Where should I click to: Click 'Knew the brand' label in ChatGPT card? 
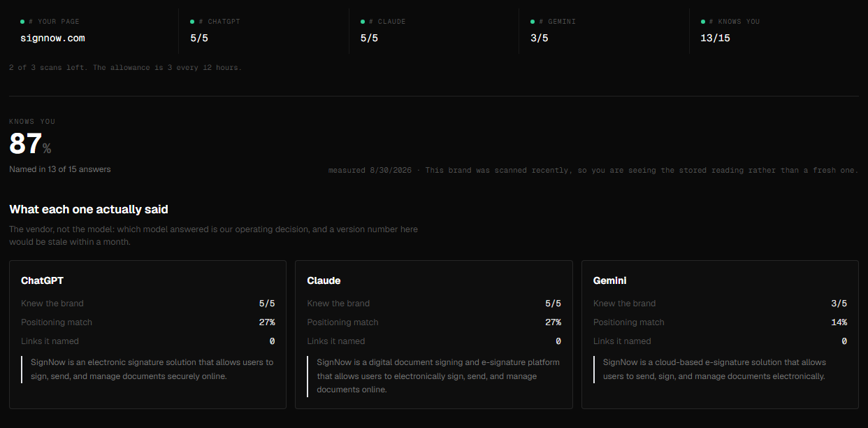[52, 304]
